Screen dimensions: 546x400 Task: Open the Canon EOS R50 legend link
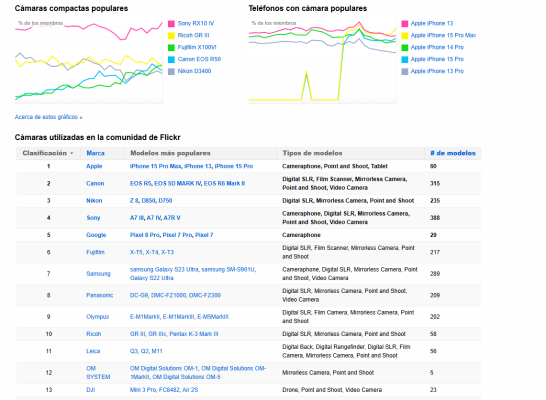tap(199, 59)
